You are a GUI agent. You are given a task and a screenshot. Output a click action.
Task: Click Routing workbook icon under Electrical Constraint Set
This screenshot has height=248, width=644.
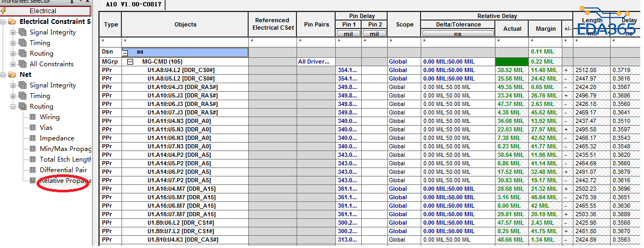pyautogui.click(x=23, y=54)
